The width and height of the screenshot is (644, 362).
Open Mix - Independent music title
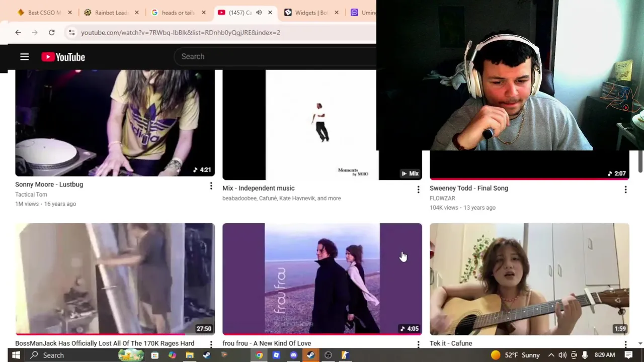259,188
